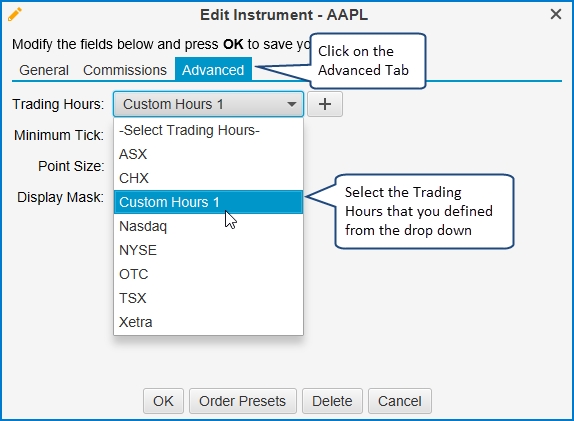Select Custom Hours 1 option
Image resolution: width=574 pixels, height=421 pixels.
208,202
